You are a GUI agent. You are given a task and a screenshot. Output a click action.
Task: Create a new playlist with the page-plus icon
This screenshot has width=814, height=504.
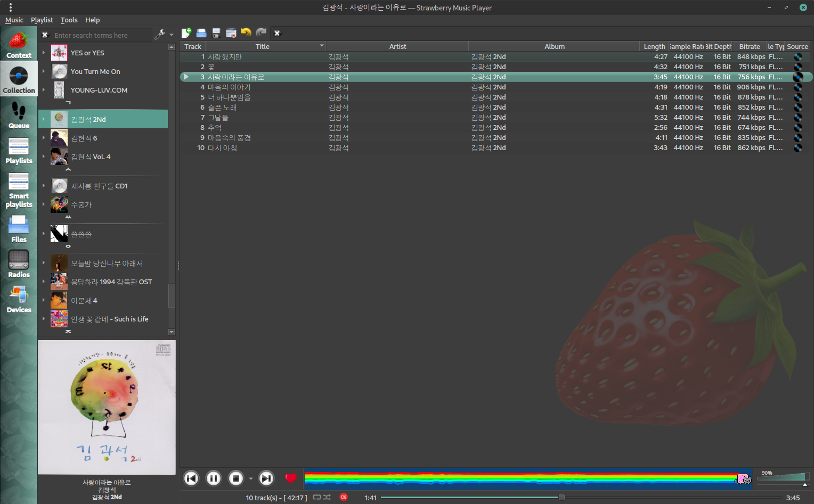point(186,33)
